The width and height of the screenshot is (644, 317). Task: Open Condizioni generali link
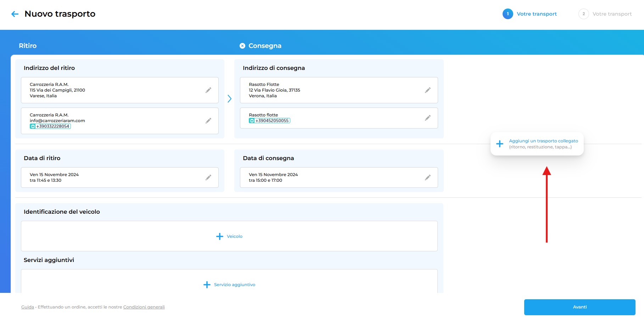(144, 307)
